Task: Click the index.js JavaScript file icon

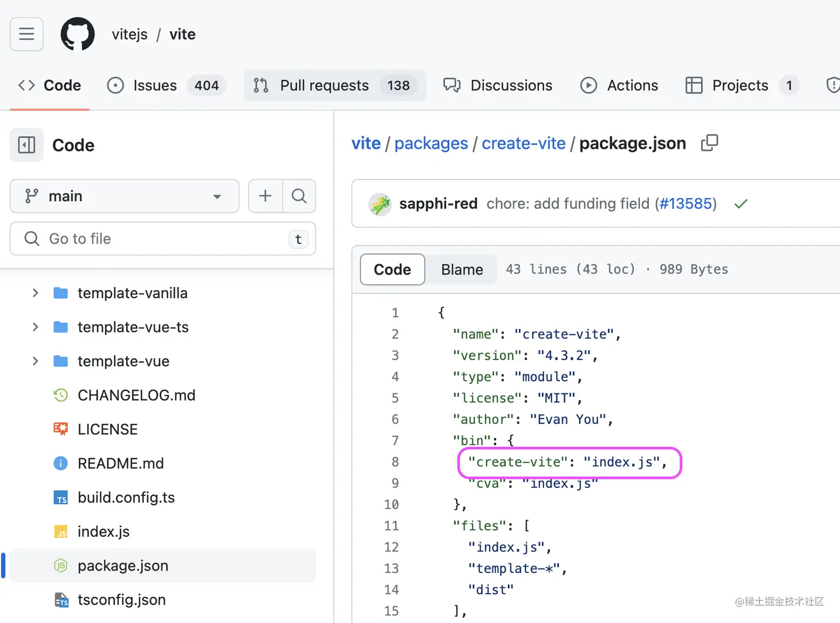Action: [x=61, y=532]
